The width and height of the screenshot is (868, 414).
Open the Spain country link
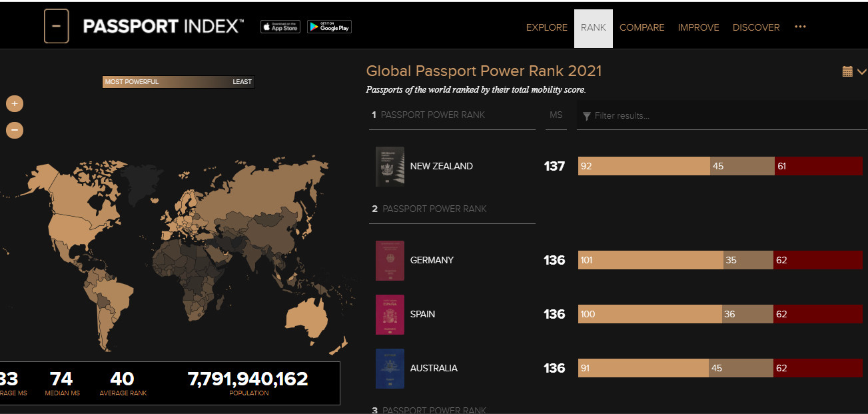[x=422, y=314]
